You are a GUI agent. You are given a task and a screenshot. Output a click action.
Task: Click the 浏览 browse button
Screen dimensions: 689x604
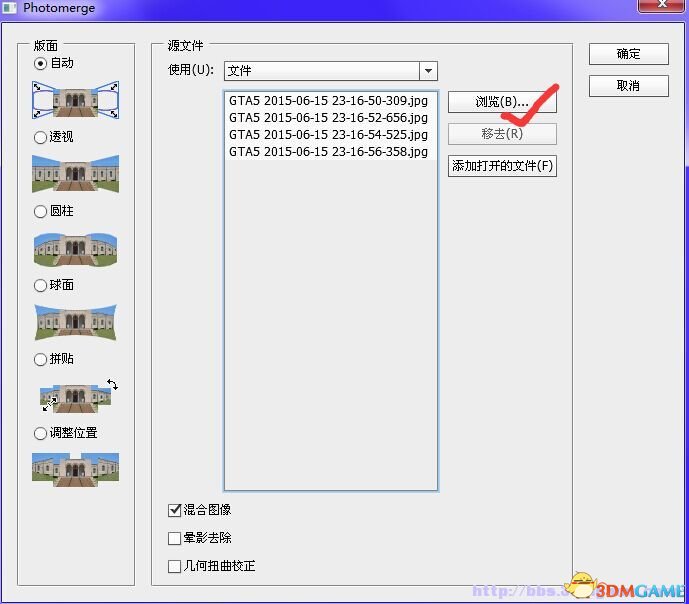tap(501, 102)
